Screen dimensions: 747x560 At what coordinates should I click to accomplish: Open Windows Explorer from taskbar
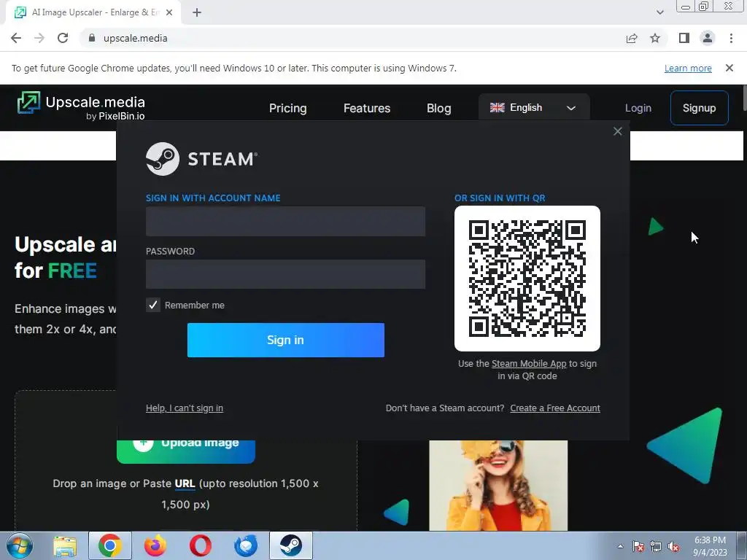point(65,545)
